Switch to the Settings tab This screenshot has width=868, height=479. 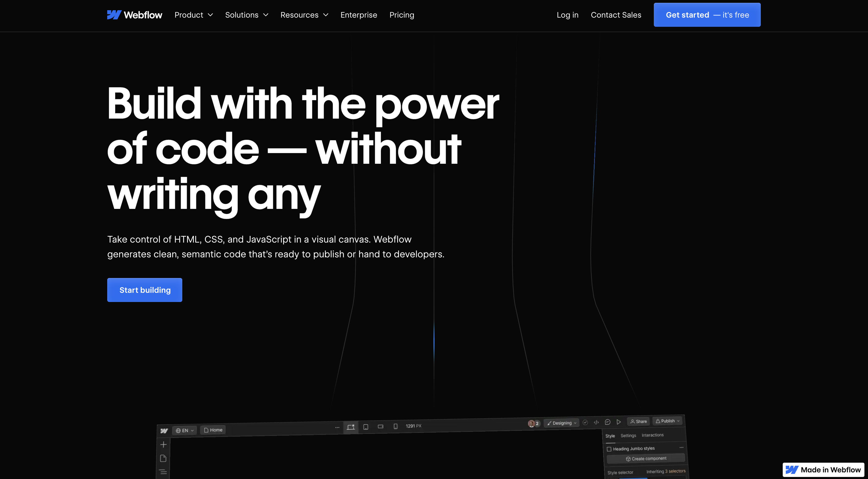click(x=628, y=435)
